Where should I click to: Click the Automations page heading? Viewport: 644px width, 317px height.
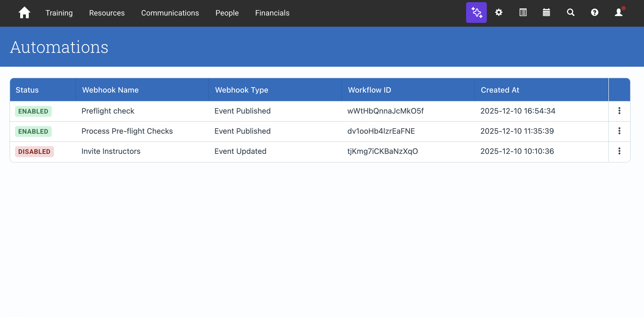pyautogui.click(x=59, y=47)
